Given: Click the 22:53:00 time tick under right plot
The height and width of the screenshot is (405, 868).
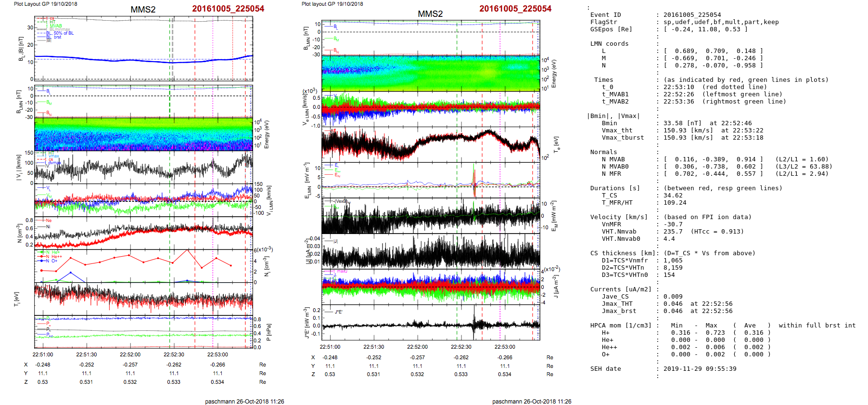Looking at the screenshot, I should pyautogui.click(x=505, y=347).
